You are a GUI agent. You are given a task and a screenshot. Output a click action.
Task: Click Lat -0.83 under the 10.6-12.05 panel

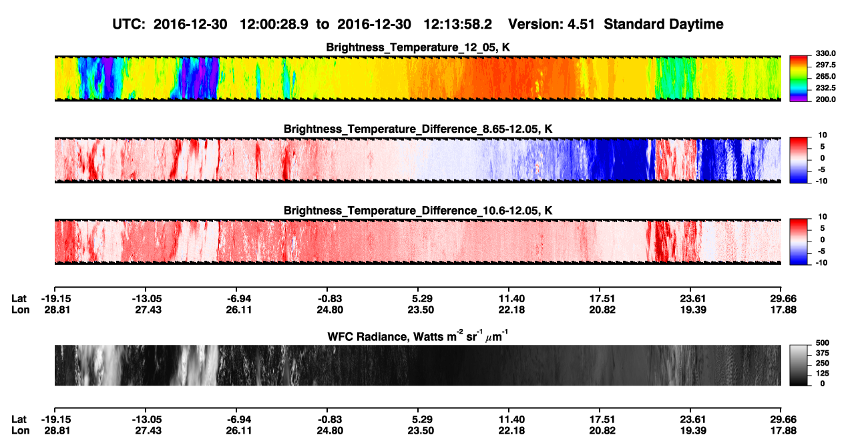coord(327,298)
